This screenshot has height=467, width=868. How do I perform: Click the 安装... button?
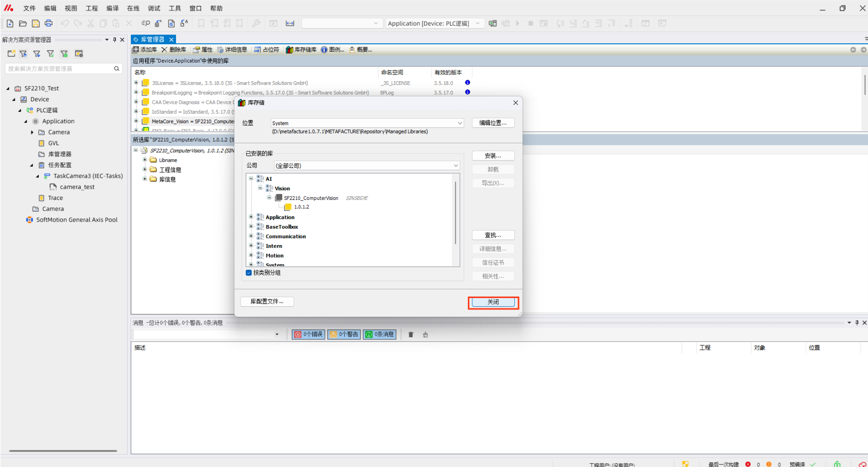pyautogui.click(x=493, y=156)
